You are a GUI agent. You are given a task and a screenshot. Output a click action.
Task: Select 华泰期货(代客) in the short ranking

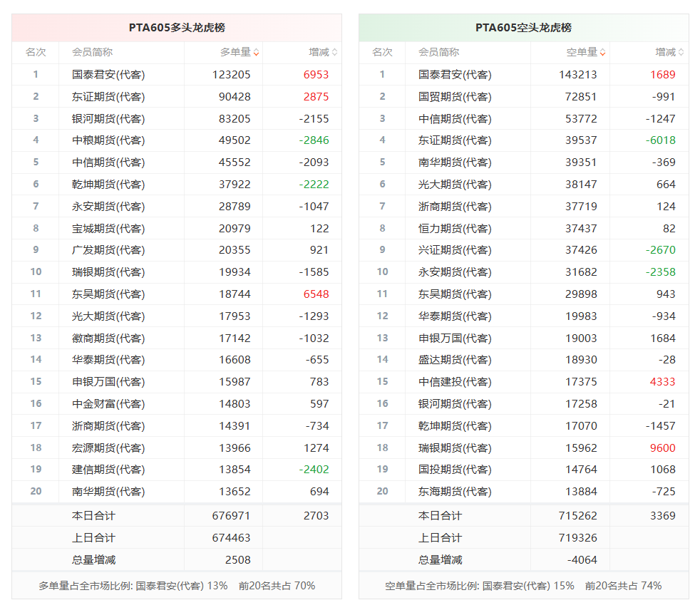tap(455, 316)
